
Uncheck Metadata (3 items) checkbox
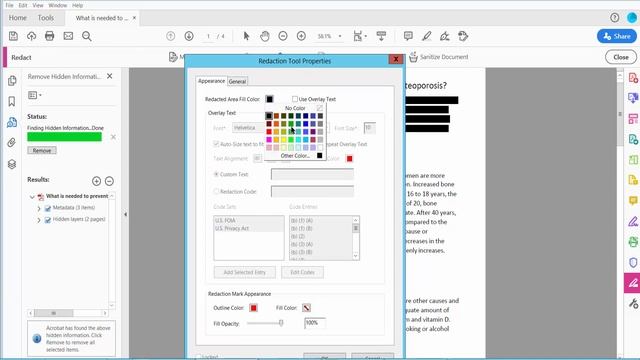click(x=48, y=208)
